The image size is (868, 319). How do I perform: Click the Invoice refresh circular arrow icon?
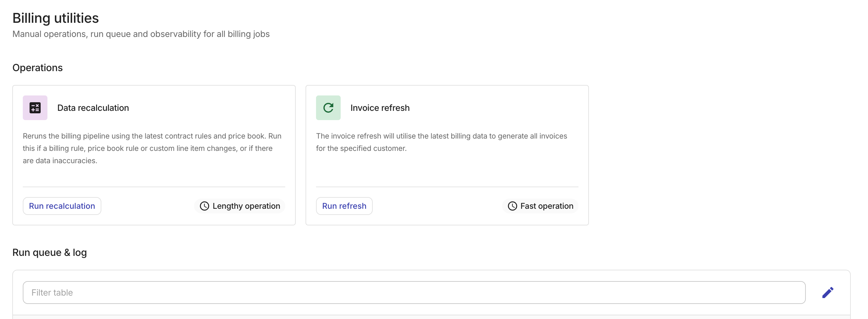pos(328,108)
